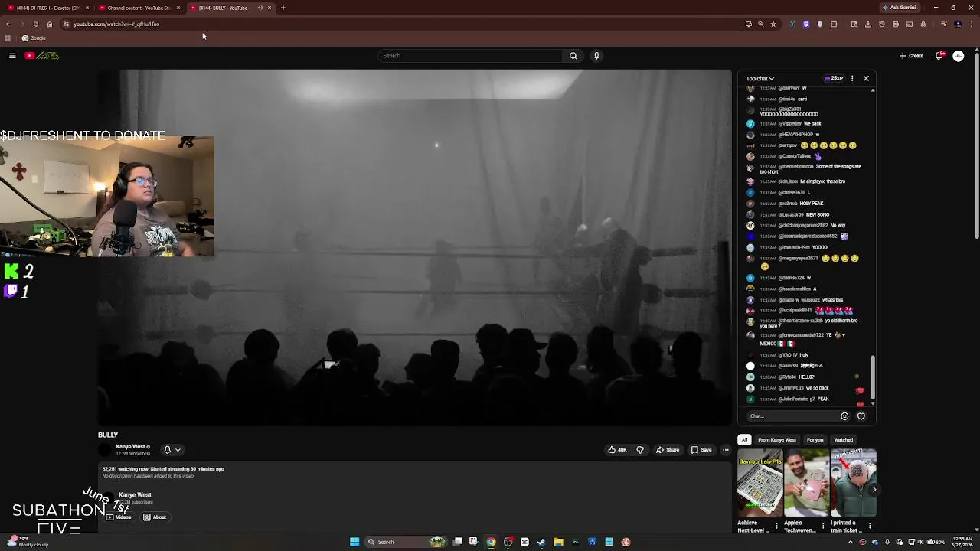Open Chrome three-dot menu
The height and width of the screenshot is (551, 980).
pos(972,24)
